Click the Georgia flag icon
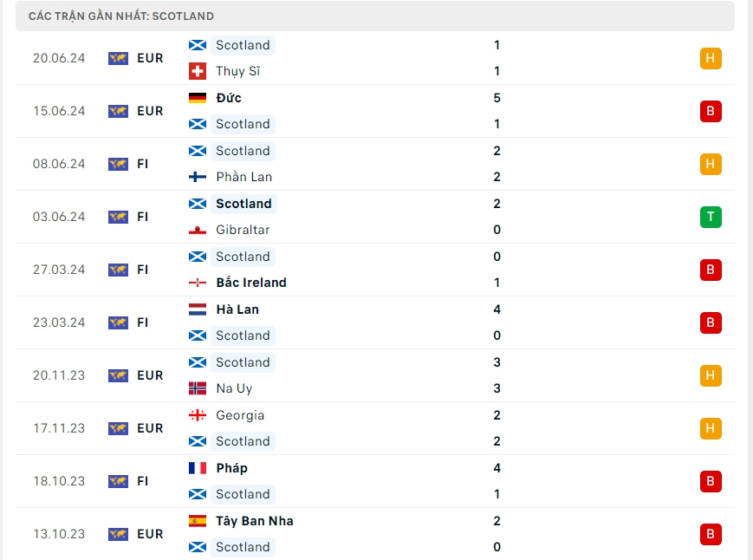This screenshot has height=560, width=753. [198, 415]
